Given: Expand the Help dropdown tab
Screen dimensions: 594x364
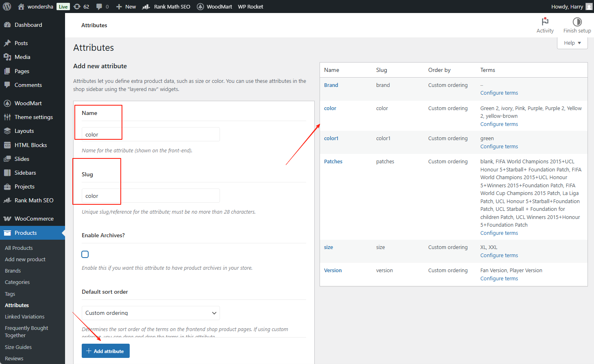Looking at the screenshot, I should [572, 43].
